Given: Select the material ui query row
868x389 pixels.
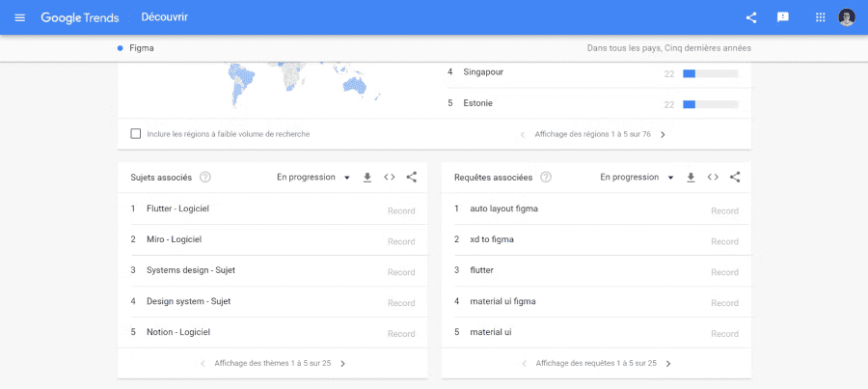Looking at the screenshot, I should pos(596,332).
